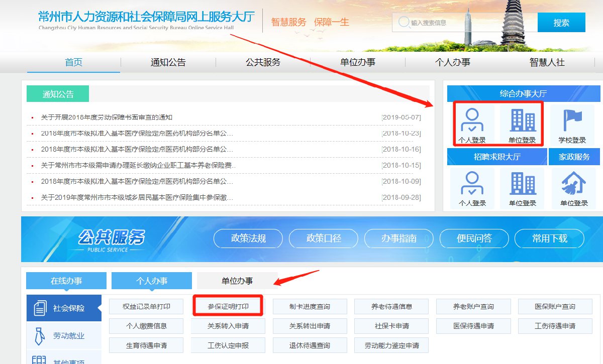
Task: Open notice about 2019年度城乡居民基本医疗保险
Action: (x=137, y=197)
